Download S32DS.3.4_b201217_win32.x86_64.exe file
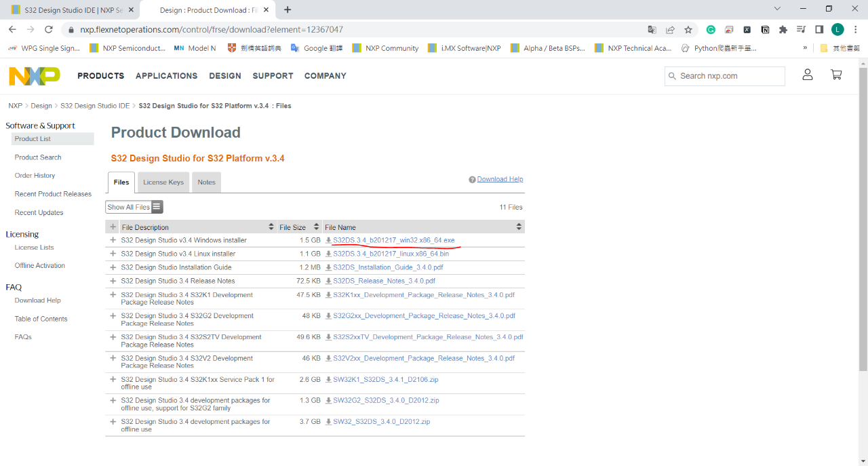This screenshot has height=466, width=868. 393,241
